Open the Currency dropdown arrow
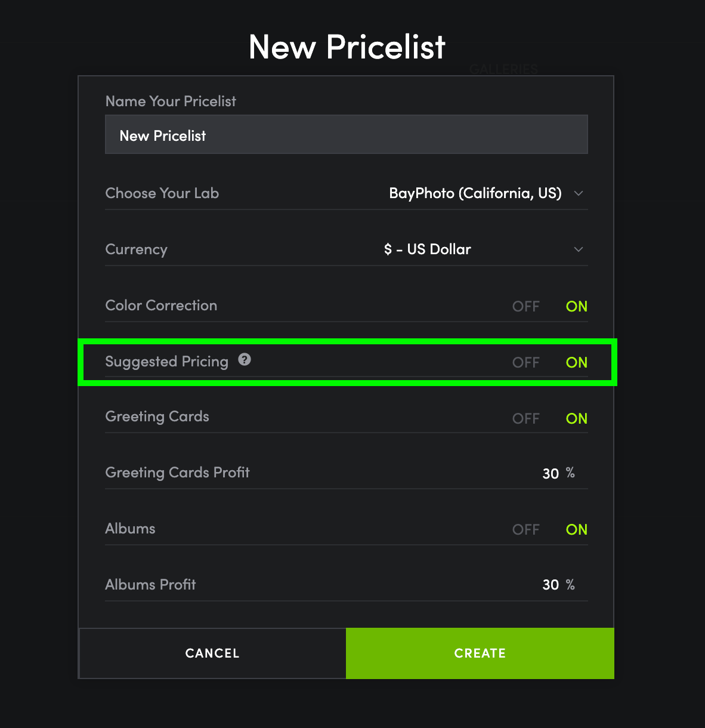This screenshot has width=705, height=728. [578, 249]
